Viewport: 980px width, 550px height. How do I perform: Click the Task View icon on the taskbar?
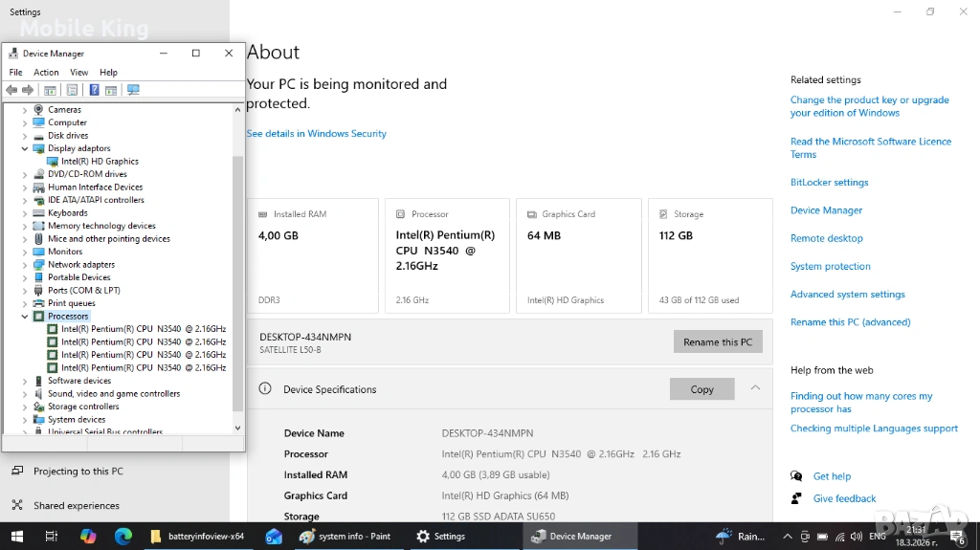pyautogui.click(x=52, y=537)
